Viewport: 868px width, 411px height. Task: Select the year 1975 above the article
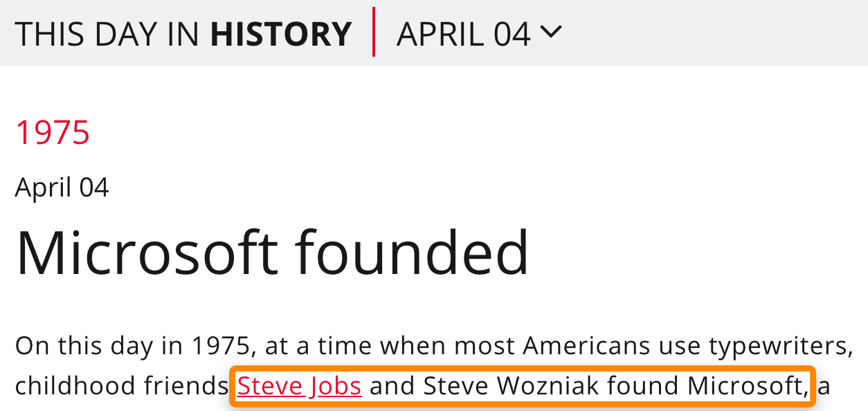[52, 131]
